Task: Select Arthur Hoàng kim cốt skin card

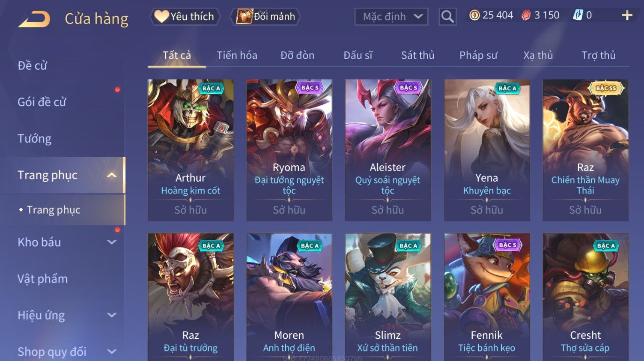Action: click(x=191, y=150)
